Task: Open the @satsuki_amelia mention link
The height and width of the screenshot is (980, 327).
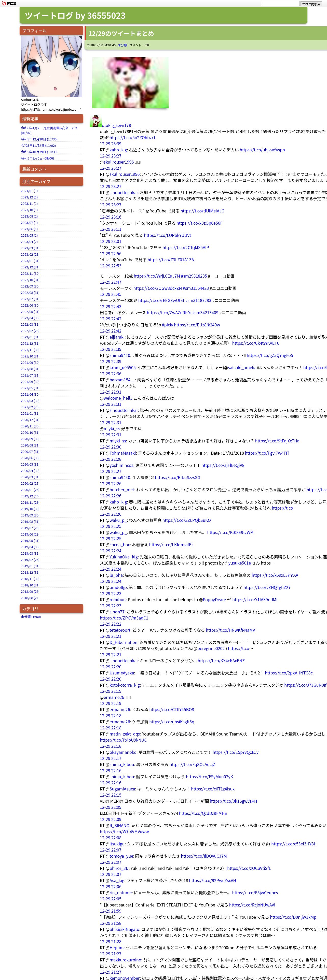Action: coord(242,367)
